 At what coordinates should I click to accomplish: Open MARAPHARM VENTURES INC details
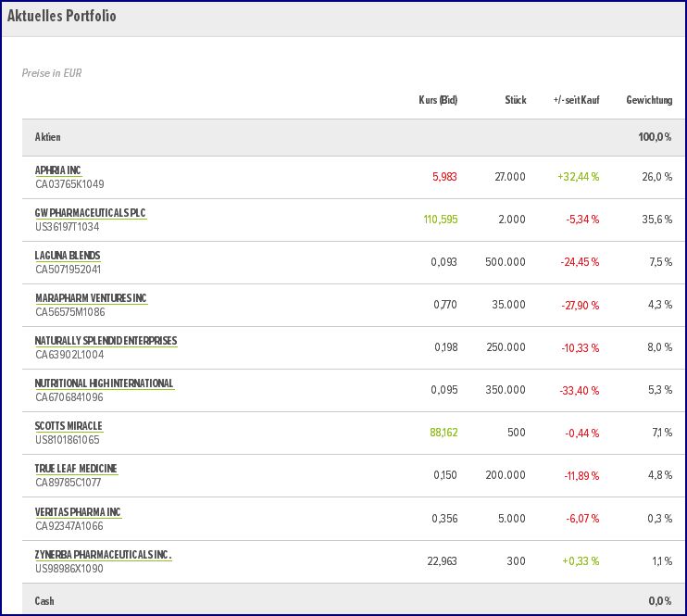[91, 298]
